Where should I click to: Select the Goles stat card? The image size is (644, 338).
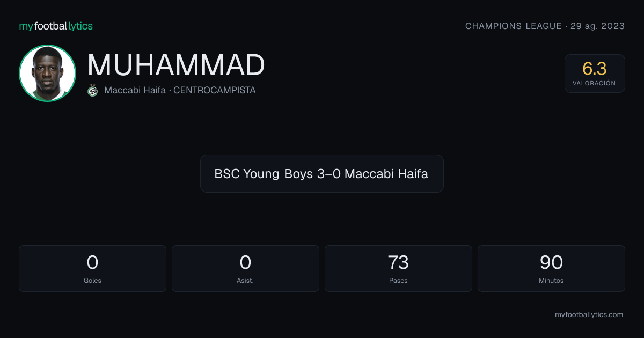coord(92,268)
